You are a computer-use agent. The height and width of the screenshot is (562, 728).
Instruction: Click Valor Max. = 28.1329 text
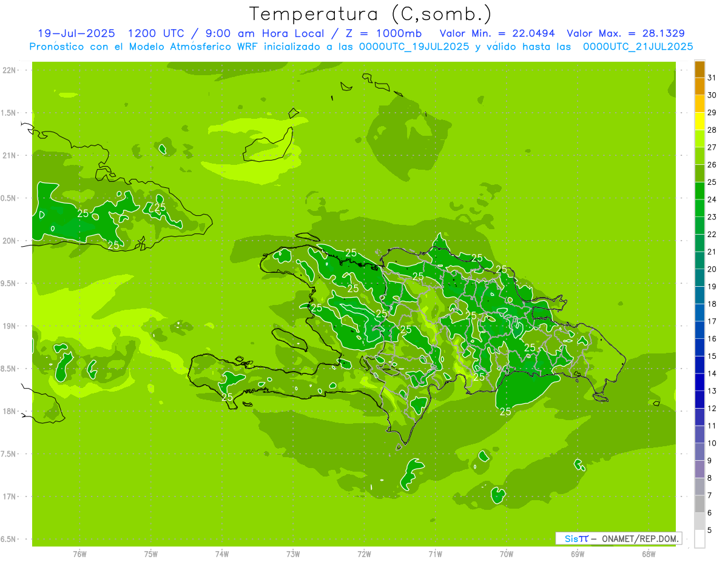point(625,33)
